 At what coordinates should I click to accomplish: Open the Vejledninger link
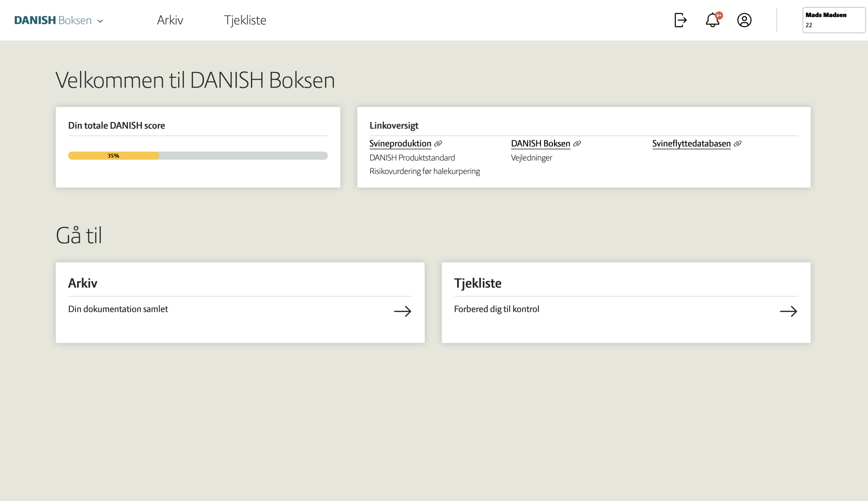click(531, 158)
